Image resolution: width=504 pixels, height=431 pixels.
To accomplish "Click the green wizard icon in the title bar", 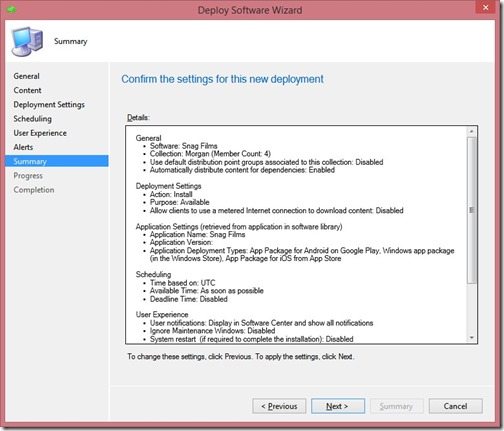I will (x=11, y=9).
